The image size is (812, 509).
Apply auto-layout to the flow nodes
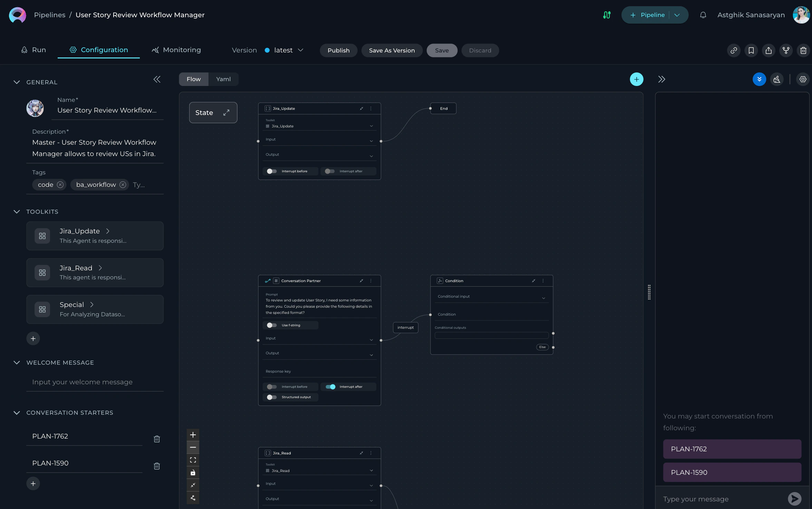193,498
